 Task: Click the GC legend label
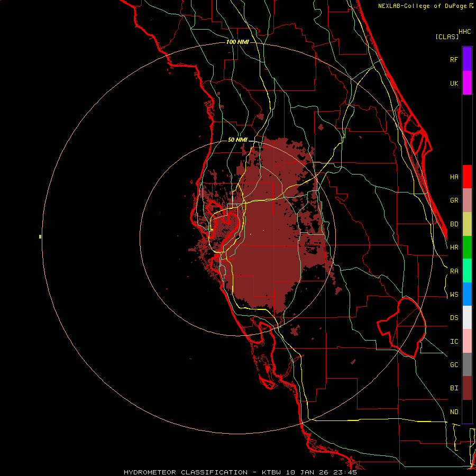pyautogui.click(x=454, y=365)
